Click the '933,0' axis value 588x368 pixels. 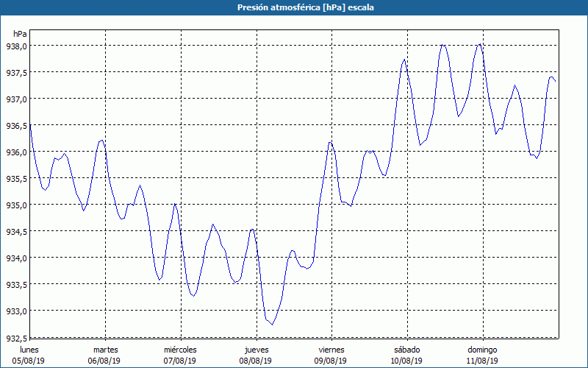coord(16,311)
